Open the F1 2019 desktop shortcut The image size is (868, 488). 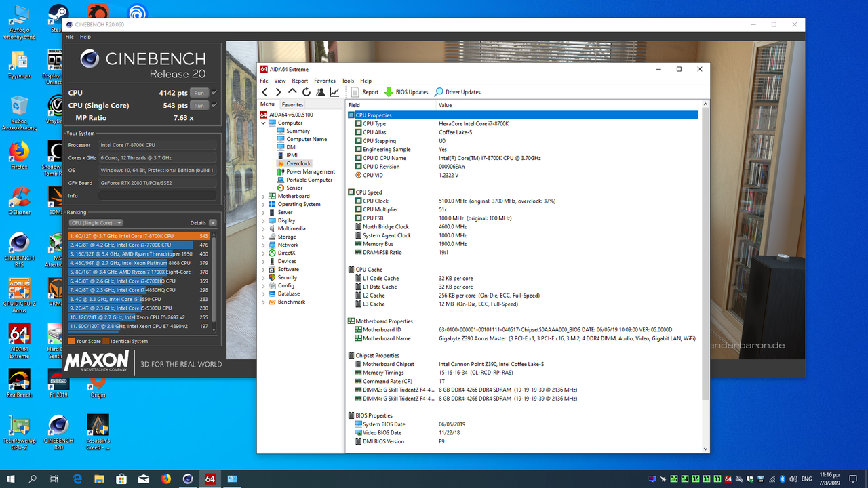point(58,384)
